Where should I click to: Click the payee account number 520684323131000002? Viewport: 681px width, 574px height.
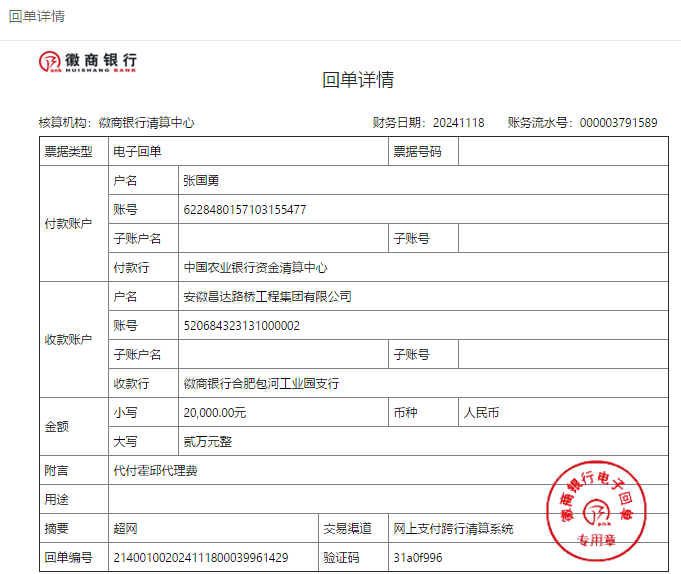coord(242,326)
